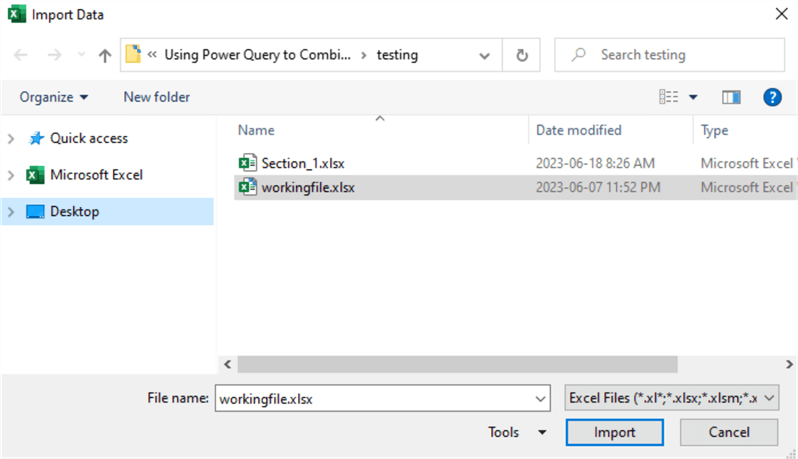Click the folder icon in address bar
798x459 pixels.
(x=133, y=54)
